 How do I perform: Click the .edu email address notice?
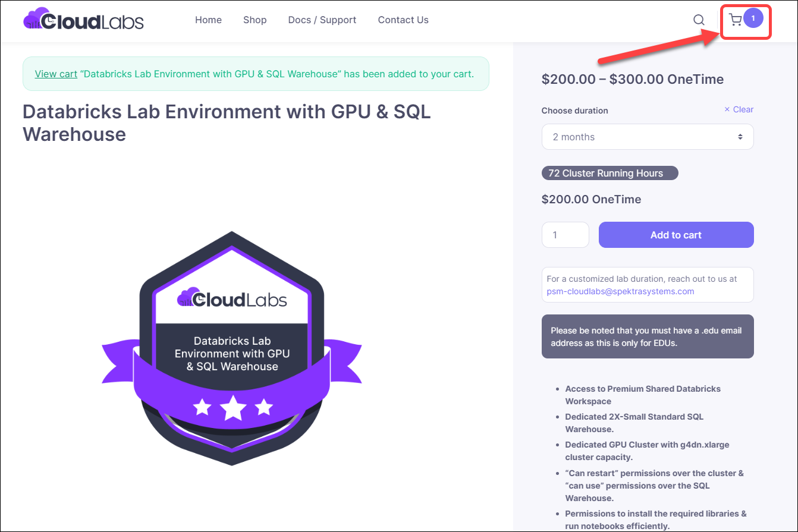click(648, 336)
